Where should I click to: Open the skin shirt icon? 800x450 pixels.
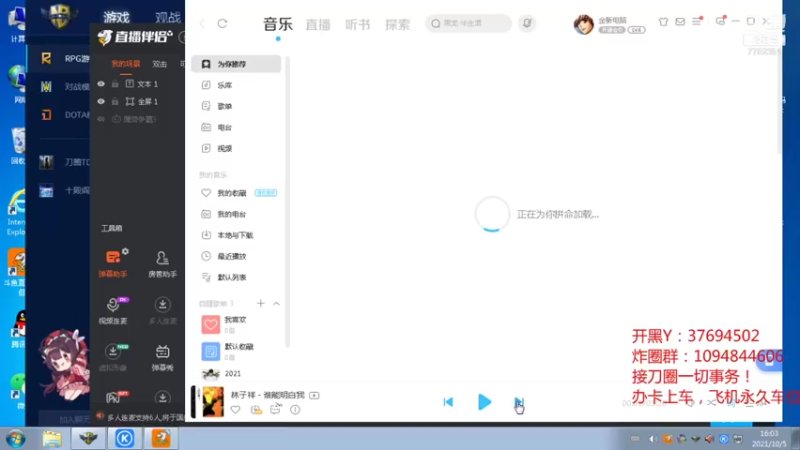[x=663, y=22]
